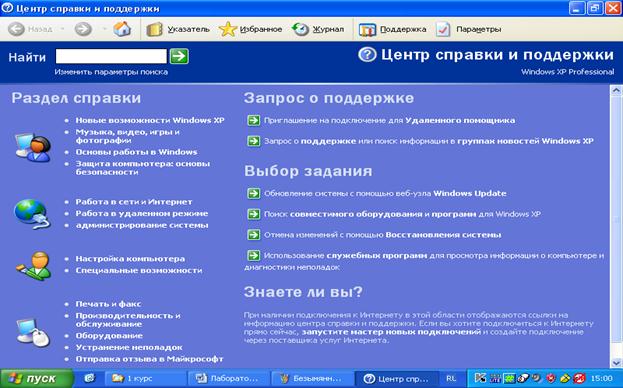Switch to 1 курс taskbar window
The height and width of the screenshot is (388, 623).
145,378
